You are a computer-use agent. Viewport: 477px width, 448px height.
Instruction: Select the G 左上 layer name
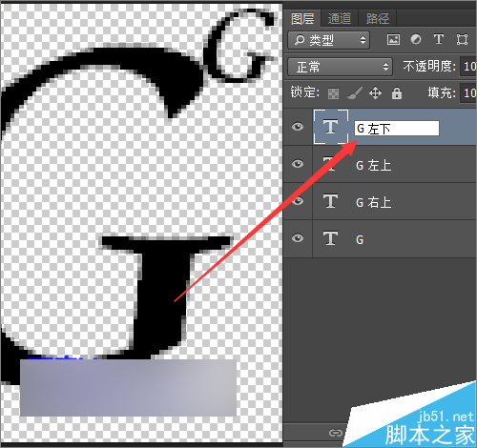pyautogui.click(x=374, y=165)
